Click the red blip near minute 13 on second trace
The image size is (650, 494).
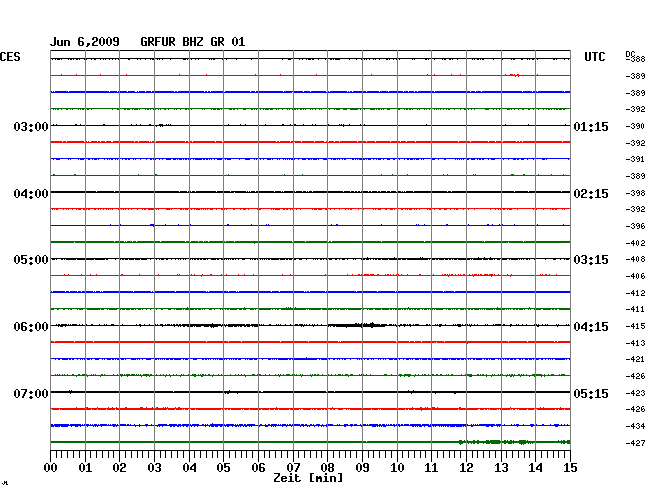(512, 75)
